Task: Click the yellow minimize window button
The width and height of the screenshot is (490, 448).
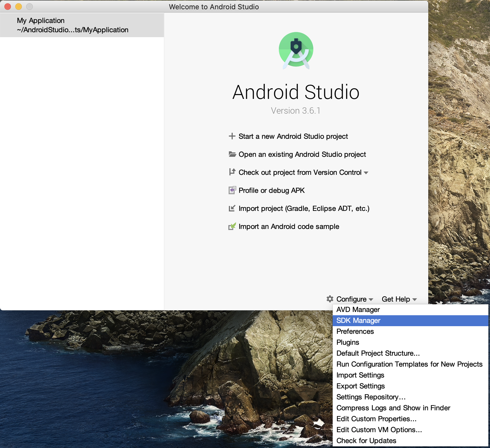Action: 19,7
